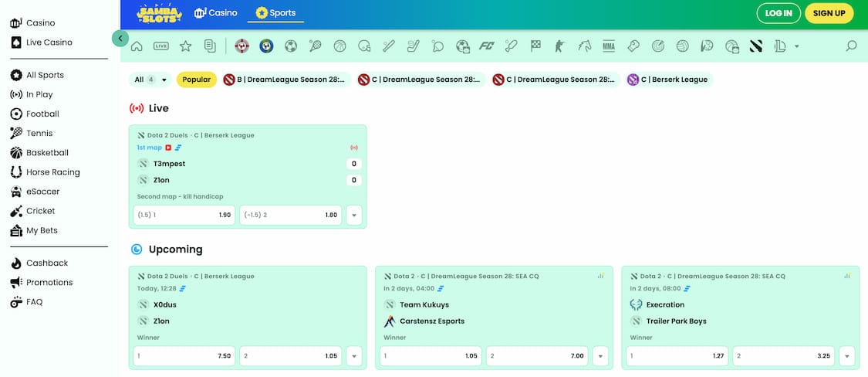Bet on T3mpest handicap at 1.90
The width and height of the screenshot is (868, 377).
click(184, 215)
